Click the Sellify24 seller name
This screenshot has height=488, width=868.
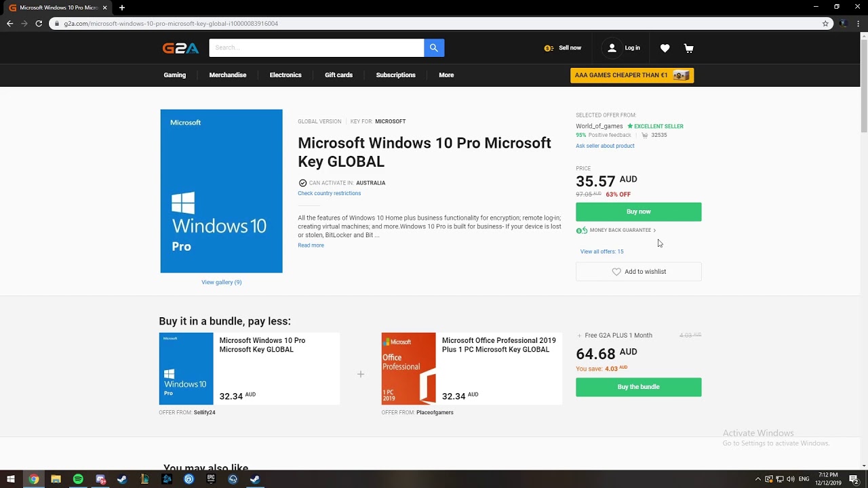point(205,412)
